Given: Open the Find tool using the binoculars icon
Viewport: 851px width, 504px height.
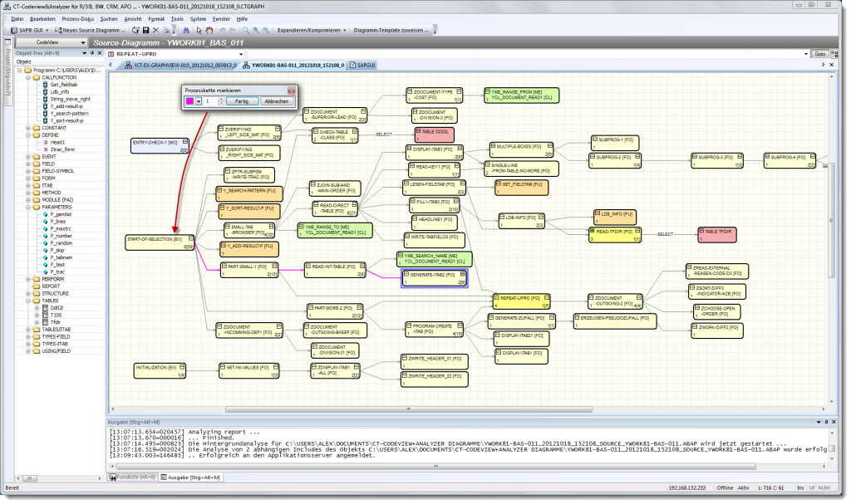Looking at the screenshot, I should [186, 29].
